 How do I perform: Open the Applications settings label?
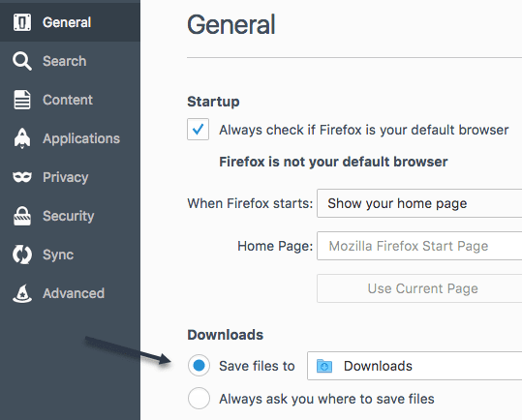click(81, 138)
